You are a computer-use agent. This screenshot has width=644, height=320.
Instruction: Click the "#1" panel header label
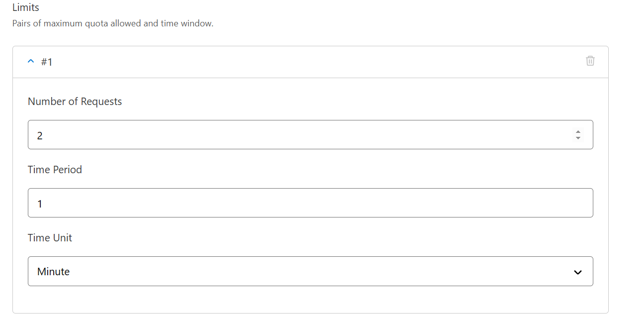click(x=47, y=62)
